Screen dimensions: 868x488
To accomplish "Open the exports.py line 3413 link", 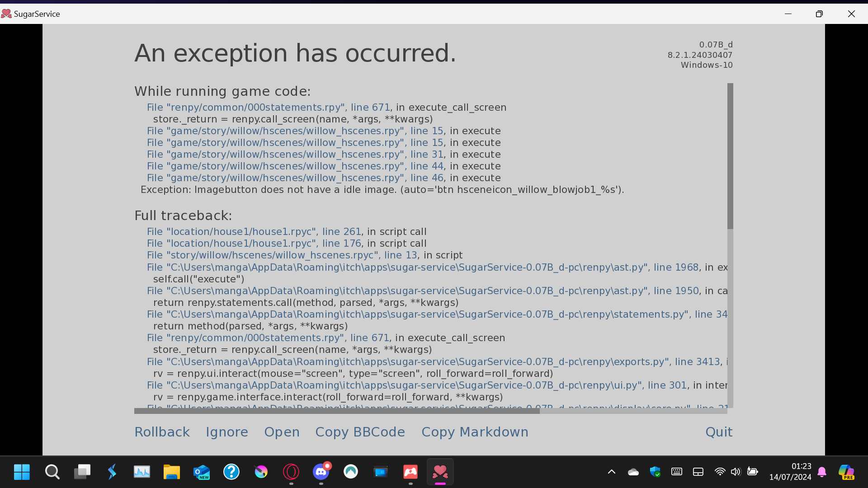I will point(434,362).
